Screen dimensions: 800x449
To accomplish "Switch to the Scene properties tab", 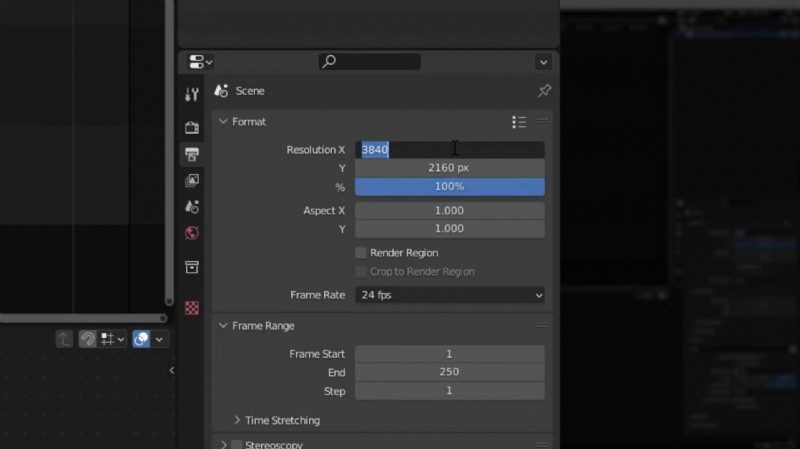I will [x=192, y=207].
